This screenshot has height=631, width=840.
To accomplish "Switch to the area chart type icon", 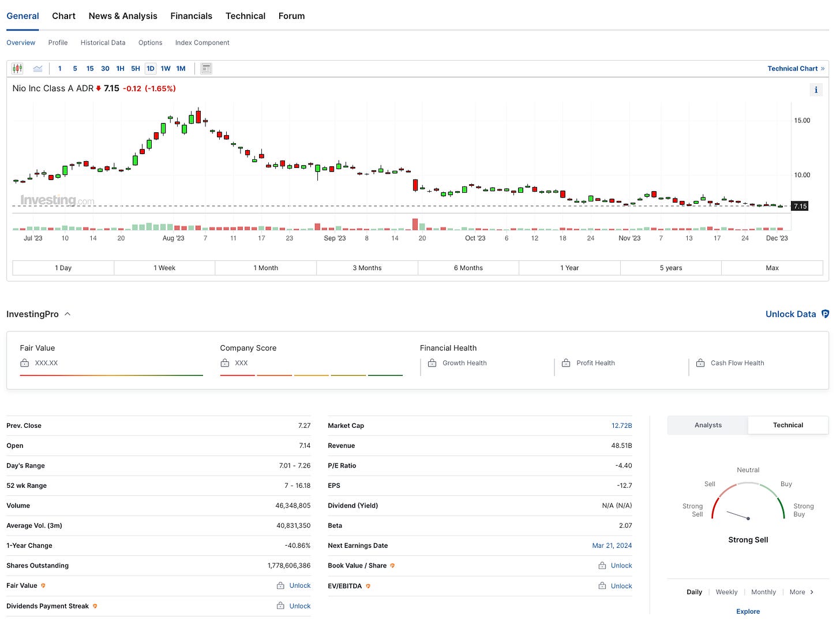I will (x=37, y=69).
